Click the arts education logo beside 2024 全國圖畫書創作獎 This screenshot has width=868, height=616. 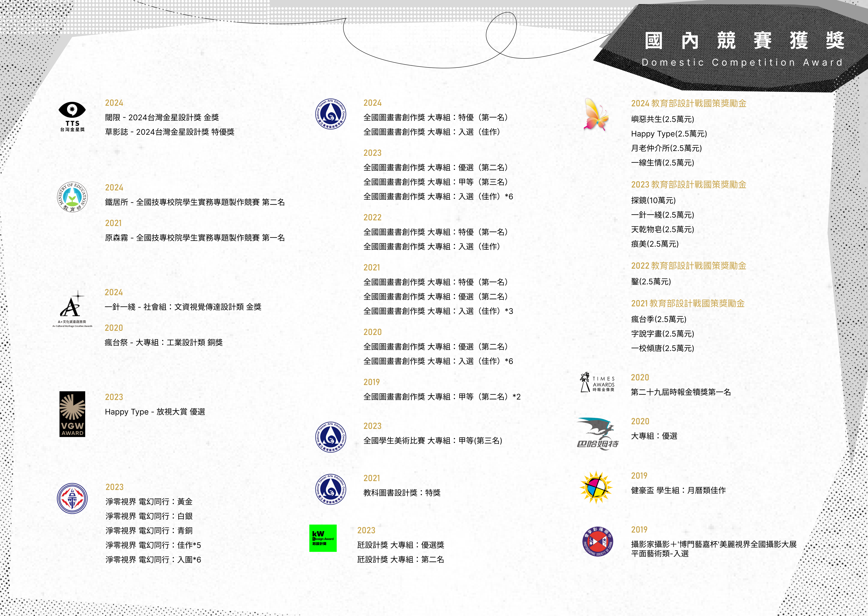pyautogui.click(x=331, y=114)
